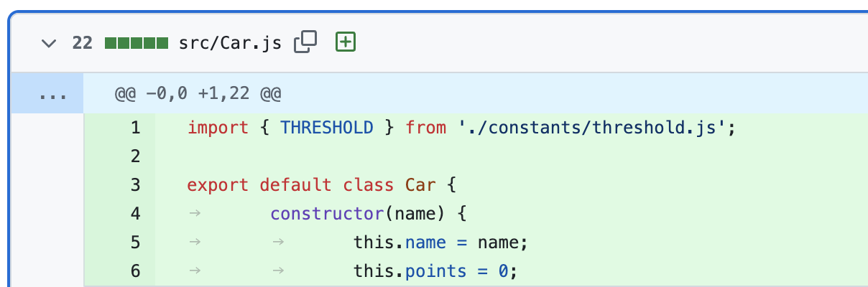The width and height of the screenshot is (868, 287).
Task: Click the THRESHOLD identifier in the import line
Action: coord(326,128)
